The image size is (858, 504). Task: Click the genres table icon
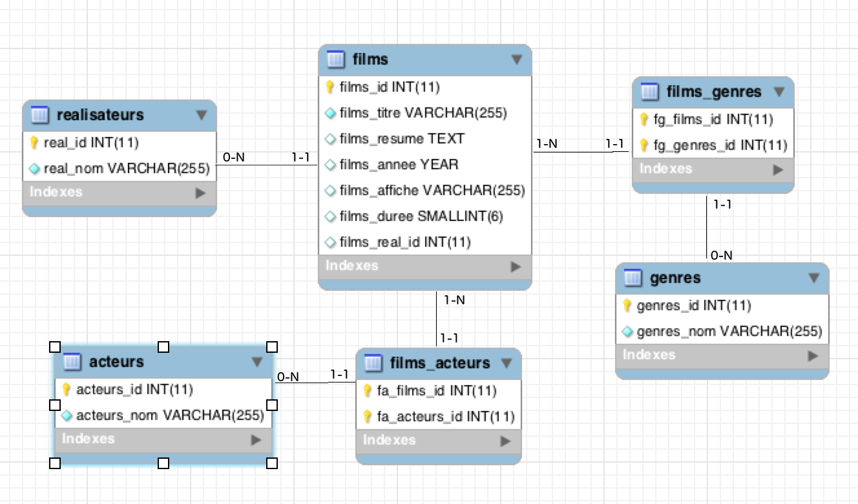(633, 278)
